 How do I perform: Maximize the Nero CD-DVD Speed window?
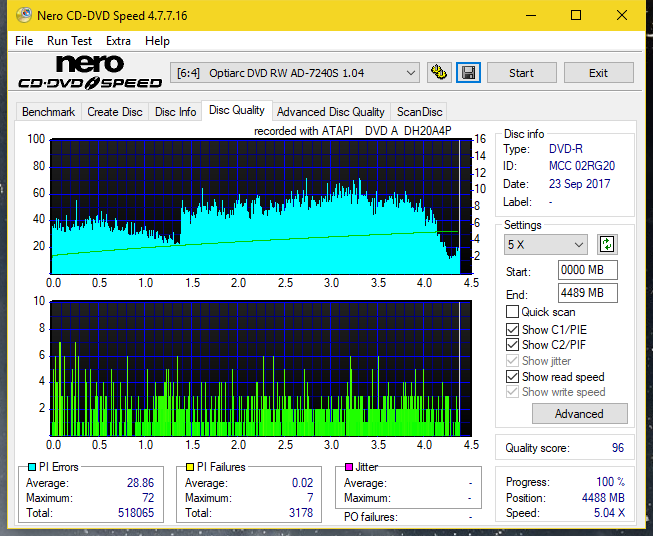pyautogui.click(x=576, y=15)
